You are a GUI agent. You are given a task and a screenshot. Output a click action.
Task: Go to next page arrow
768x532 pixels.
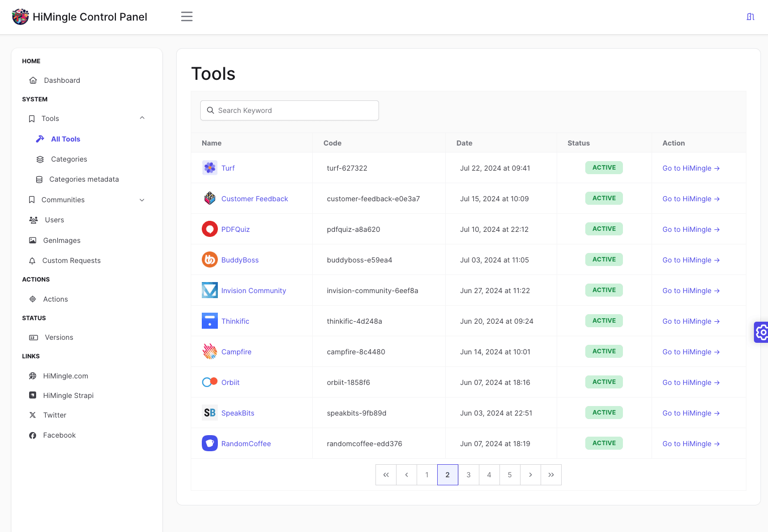tap(531, 475)
